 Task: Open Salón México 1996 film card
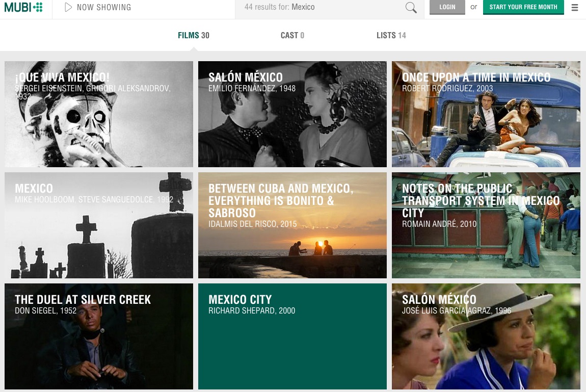(486, 336)
